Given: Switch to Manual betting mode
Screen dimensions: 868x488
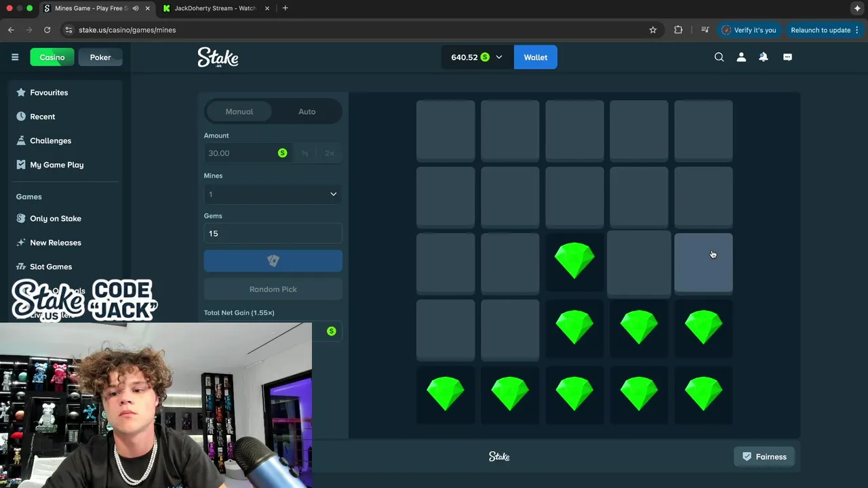Looking at the screenshot, I should (239, 111).
